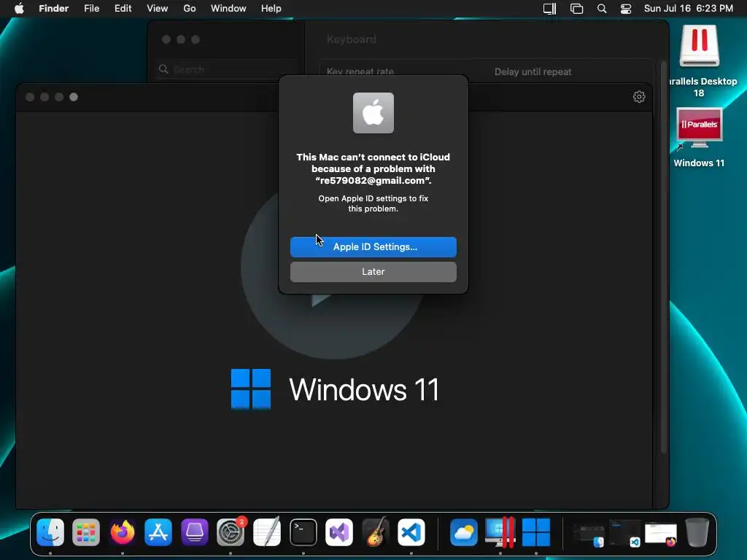The height and width of the screenshot is (560, 747).
Task: Open the Edit menu
Action: [123, 9]
